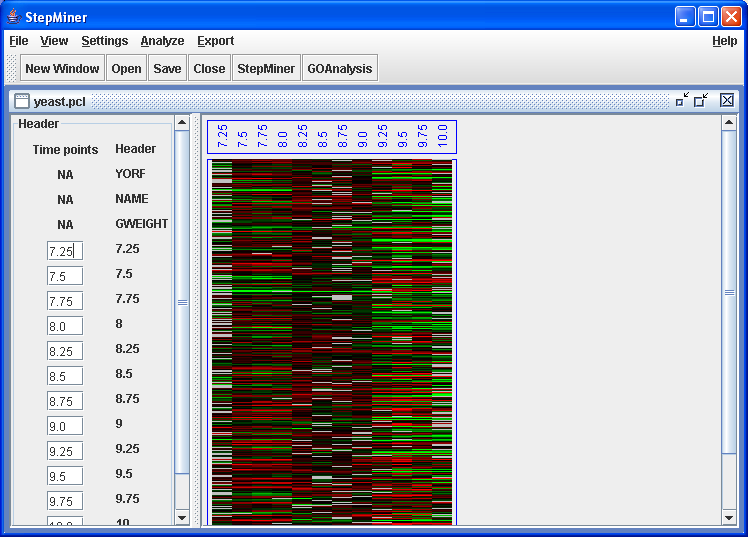Click the Header panel scroll-up arrow
The image size is (748, 537).
pos(182,123)
